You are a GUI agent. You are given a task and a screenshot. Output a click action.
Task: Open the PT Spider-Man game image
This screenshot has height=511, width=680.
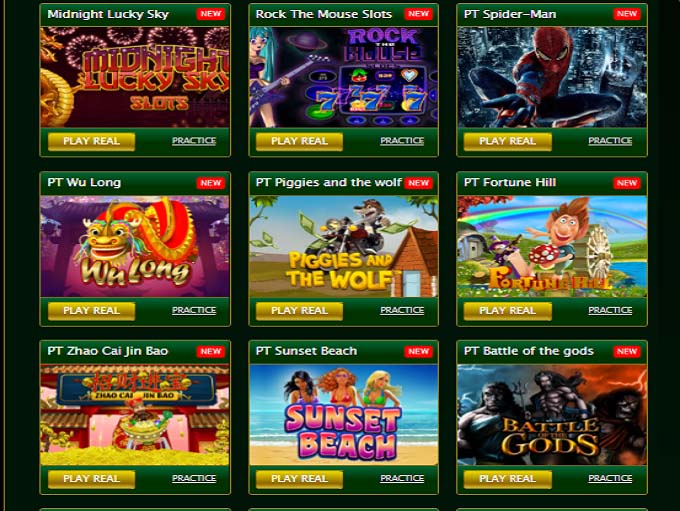(x=552, y=77)
